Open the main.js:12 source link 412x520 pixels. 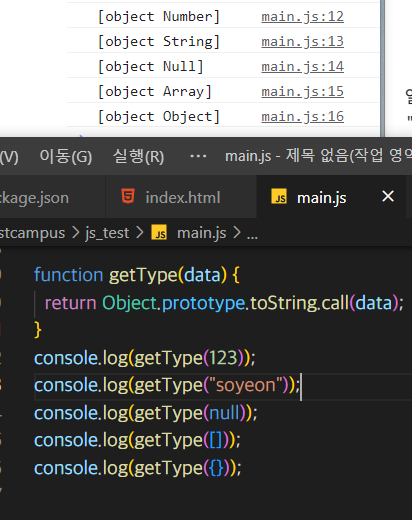(x=302, y=16)
